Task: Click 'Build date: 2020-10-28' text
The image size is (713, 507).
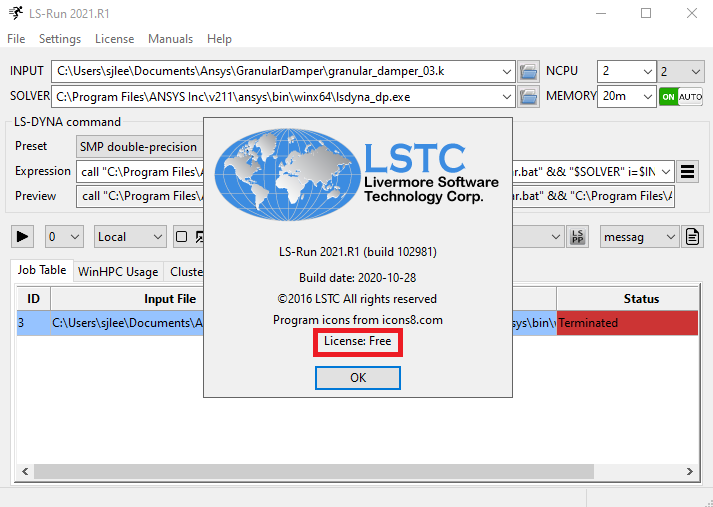Action: click(357, 278)
